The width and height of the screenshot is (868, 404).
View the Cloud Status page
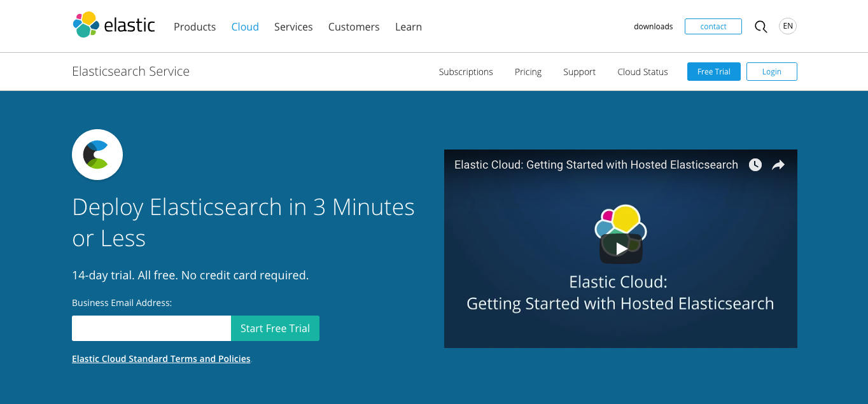coord(643,72)
